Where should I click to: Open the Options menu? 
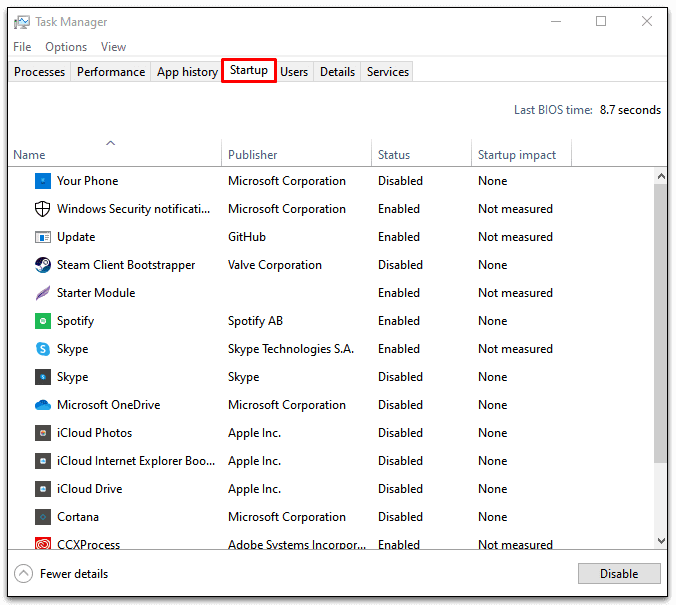(x=66, y=47)
